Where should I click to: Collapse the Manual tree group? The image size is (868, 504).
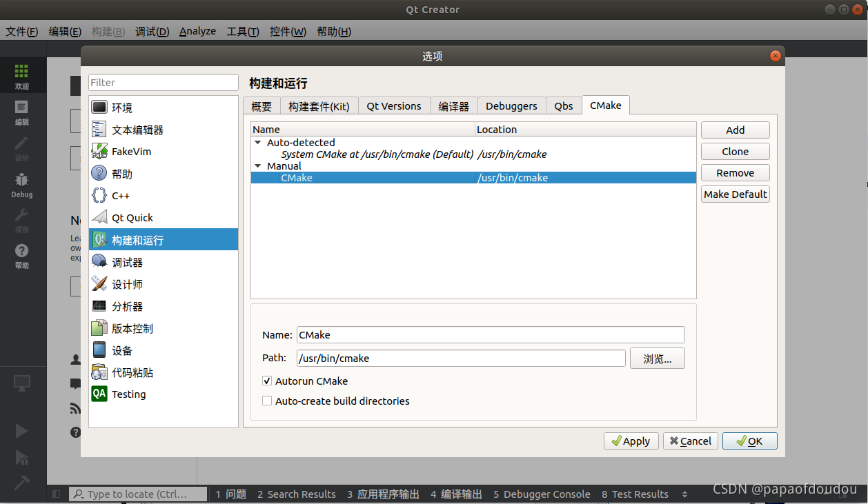258,166
